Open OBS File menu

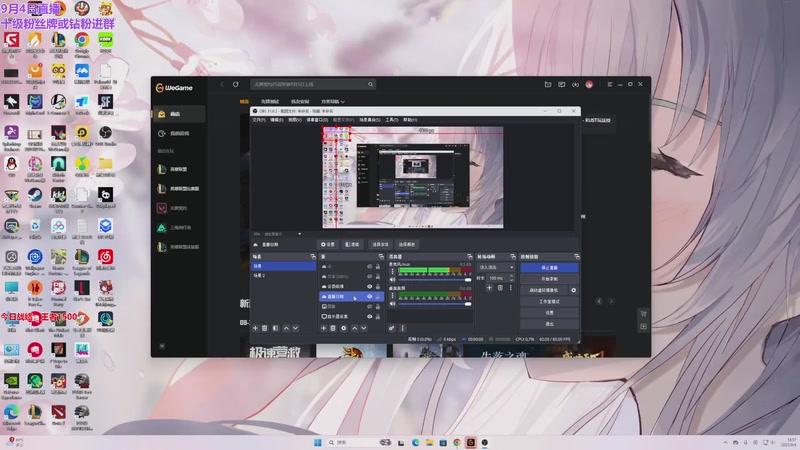[259, 120]
